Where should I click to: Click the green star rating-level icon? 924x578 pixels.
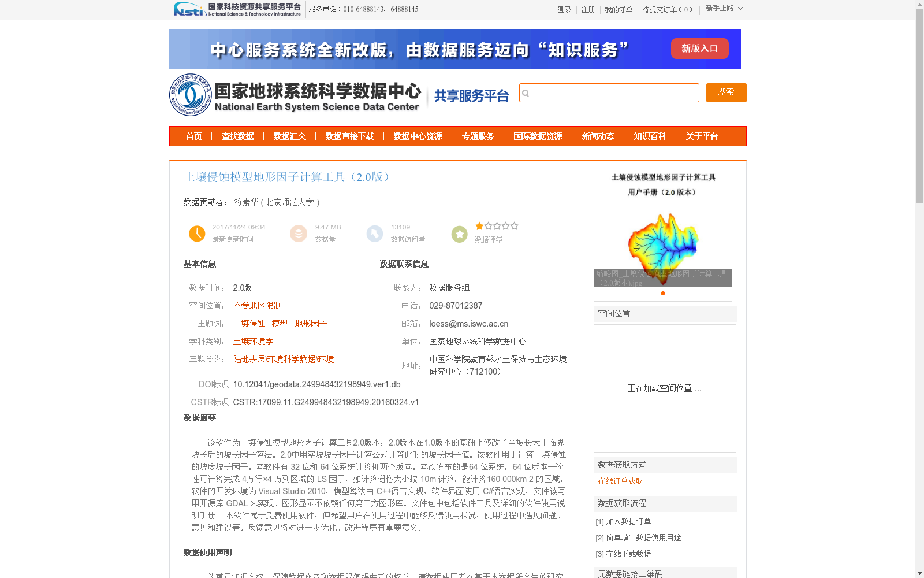[460, 234]
